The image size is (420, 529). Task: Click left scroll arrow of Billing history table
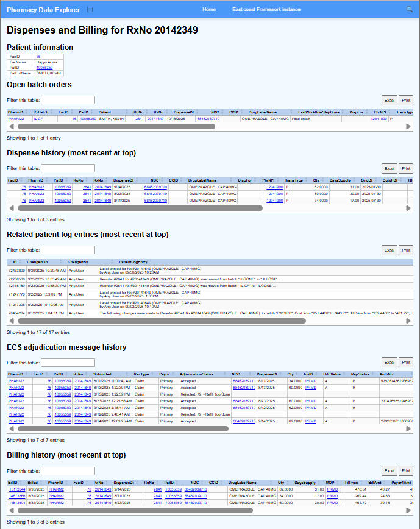(10, 510)
